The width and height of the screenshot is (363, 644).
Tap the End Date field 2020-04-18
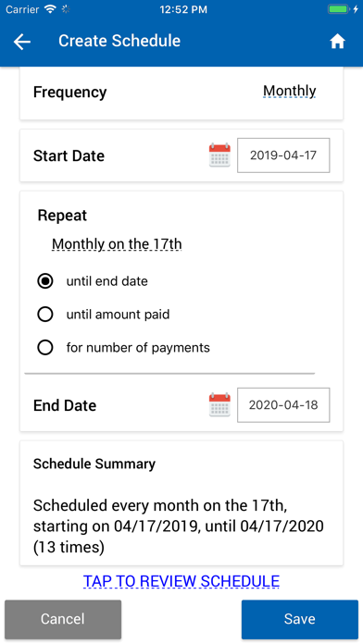pos(283,405)
